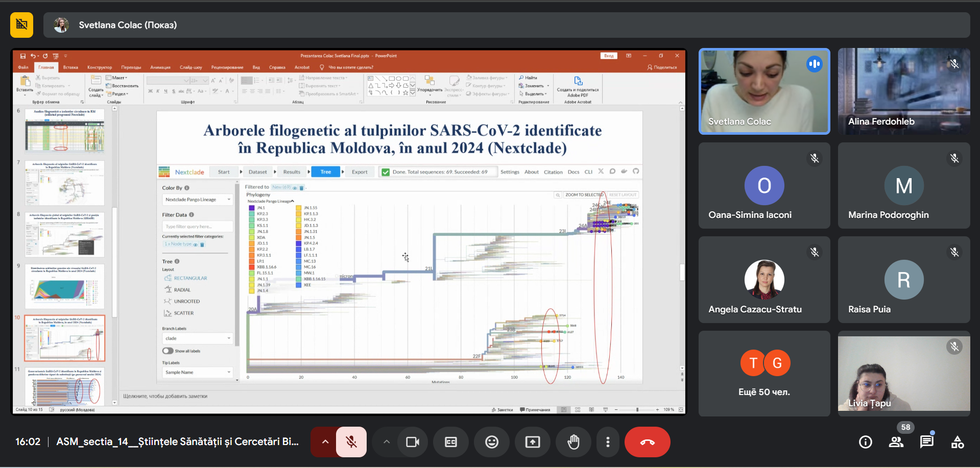Click the Упорядочить arrange icon
The width and height of the screenshot is (980, 468).
tap(429, 81)
